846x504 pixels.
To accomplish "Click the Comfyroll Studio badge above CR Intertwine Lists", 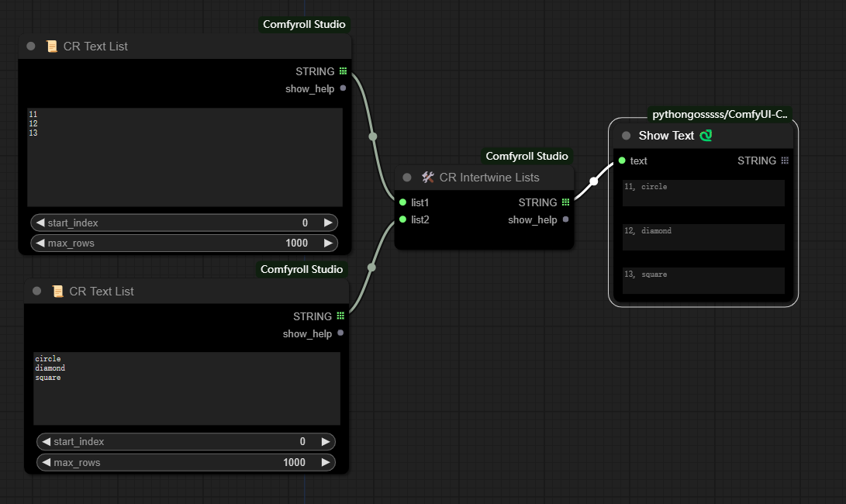I will tap(527, 156).
